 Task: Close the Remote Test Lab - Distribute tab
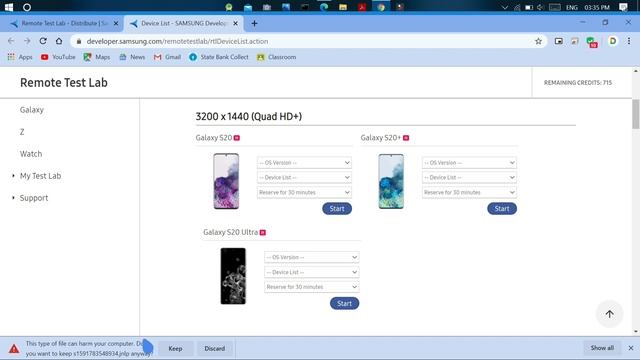(116, 24)
